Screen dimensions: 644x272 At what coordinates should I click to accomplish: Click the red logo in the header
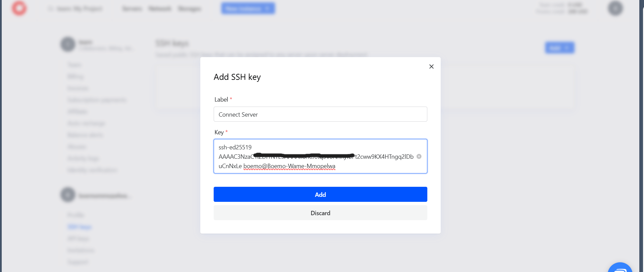(x=19, y=8)
